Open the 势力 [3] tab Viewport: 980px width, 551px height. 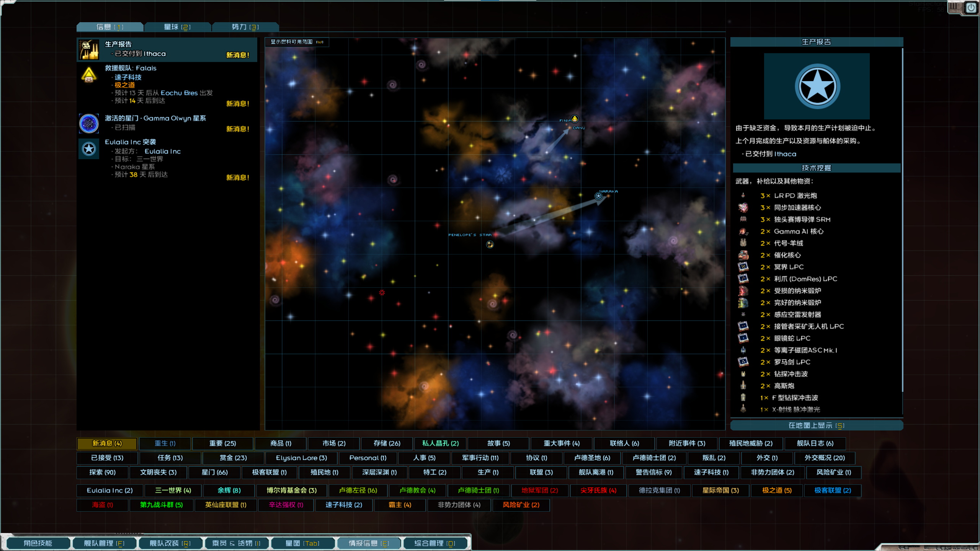[x=245, y=27]
